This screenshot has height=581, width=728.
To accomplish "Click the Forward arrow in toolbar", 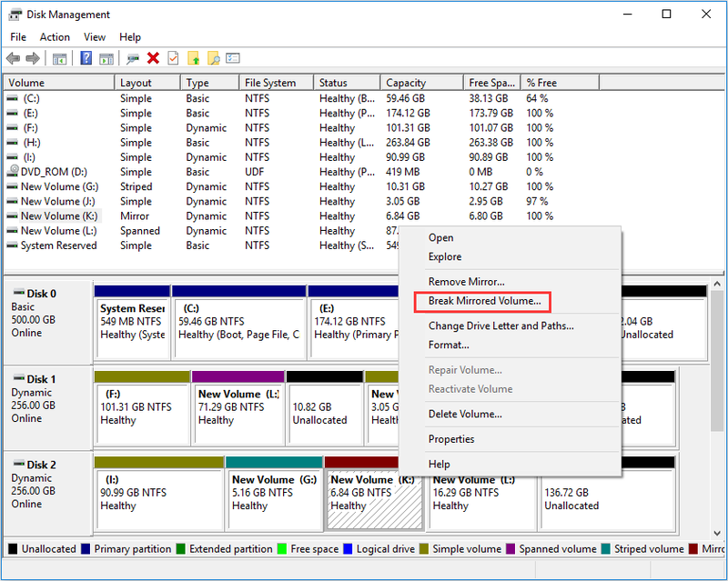I will click(33, 58).
